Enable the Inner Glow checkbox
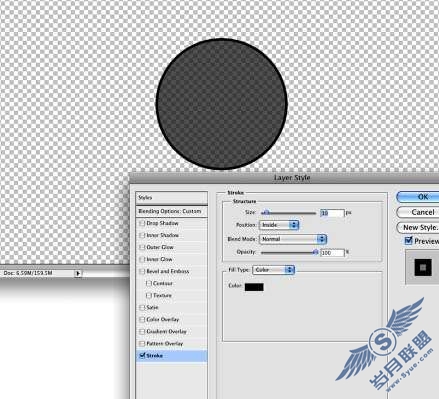439x399 pixels. [142, 259]
